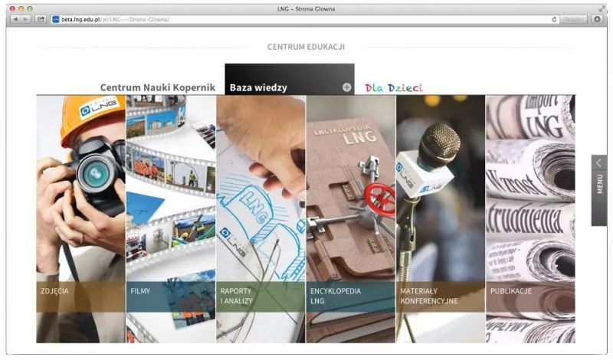This screenshot has width=613, height=364.
Task: Select the Baza wiedzy tab
Action: pos(258,87)
